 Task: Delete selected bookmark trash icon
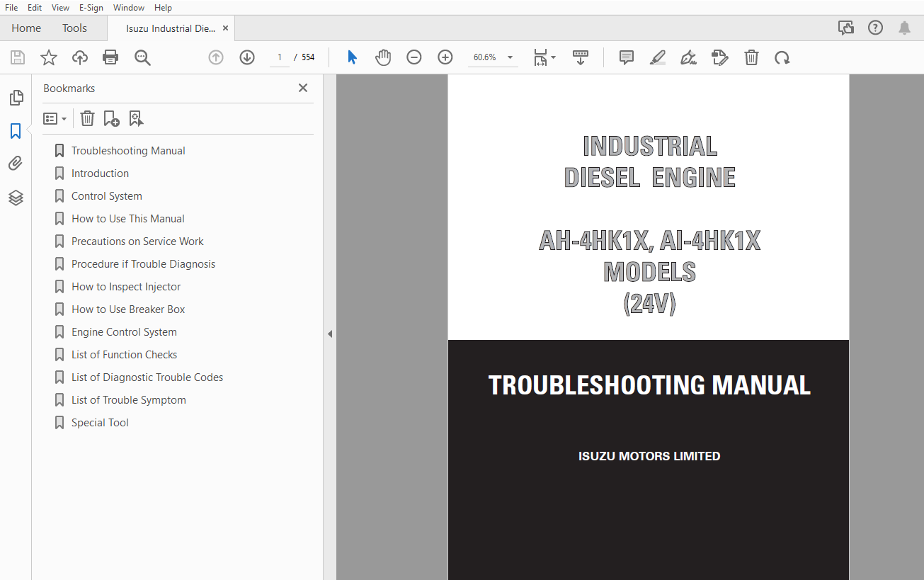87,118
